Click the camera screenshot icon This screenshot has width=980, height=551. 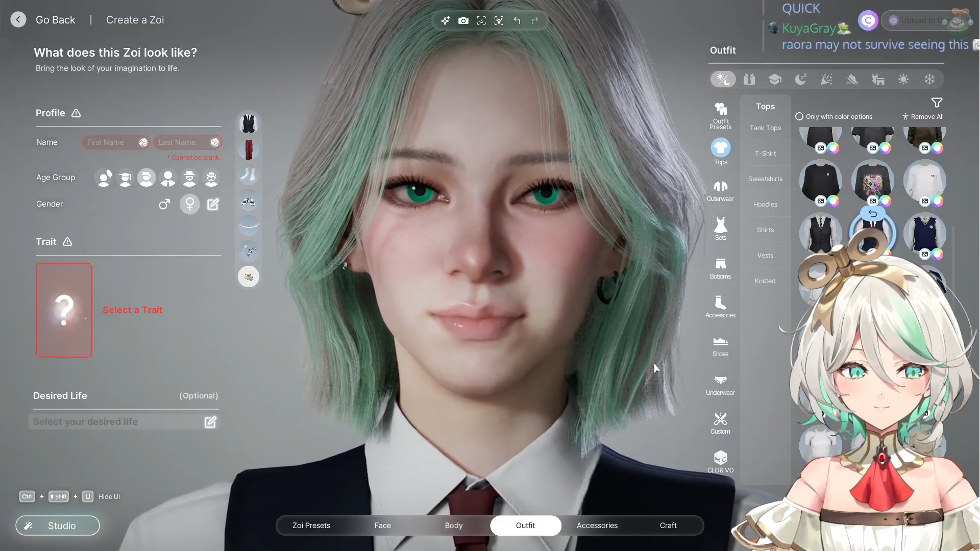[463, 20]
